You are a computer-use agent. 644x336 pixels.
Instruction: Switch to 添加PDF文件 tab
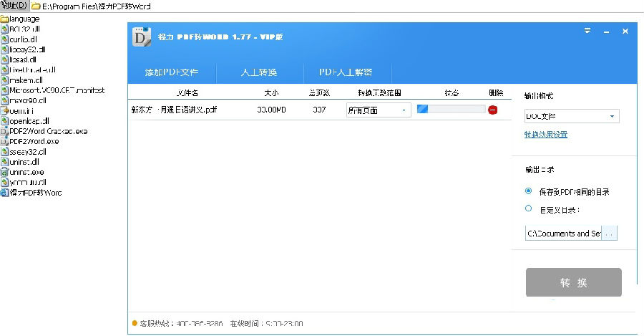[172, 72]
